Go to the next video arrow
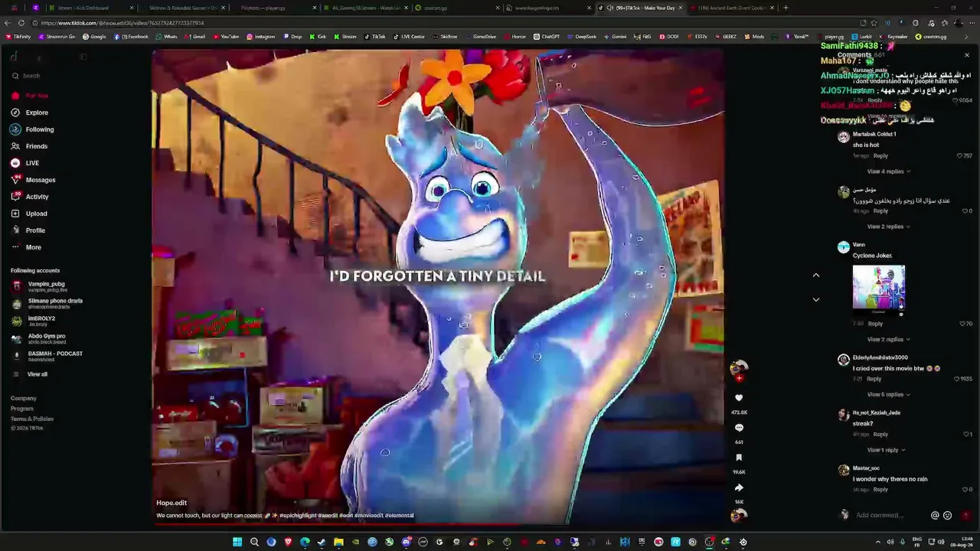The image size is (980, 551). point(816,299)
